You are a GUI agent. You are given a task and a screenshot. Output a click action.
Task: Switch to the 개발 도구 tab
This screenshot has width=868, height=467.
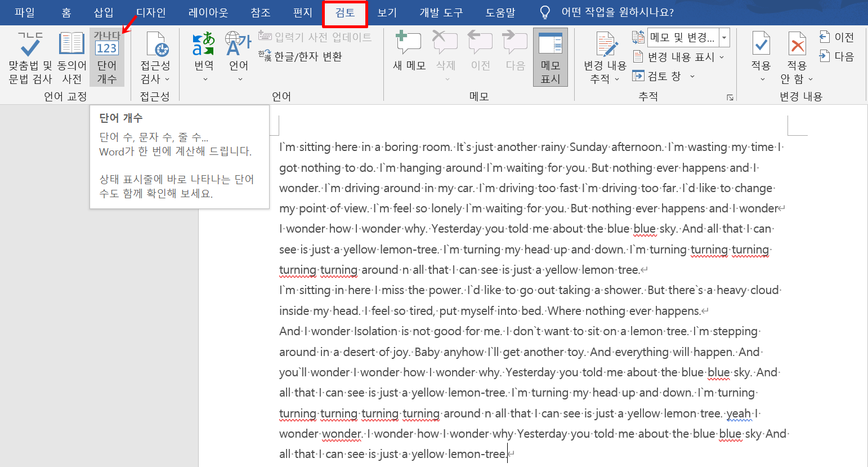pyautogui.click(x=441, y=12)
